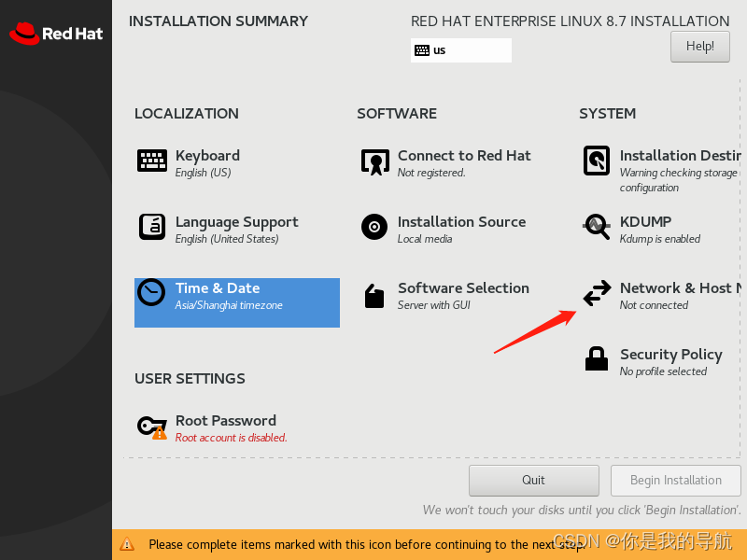Click the Installation Destination label

681,156
